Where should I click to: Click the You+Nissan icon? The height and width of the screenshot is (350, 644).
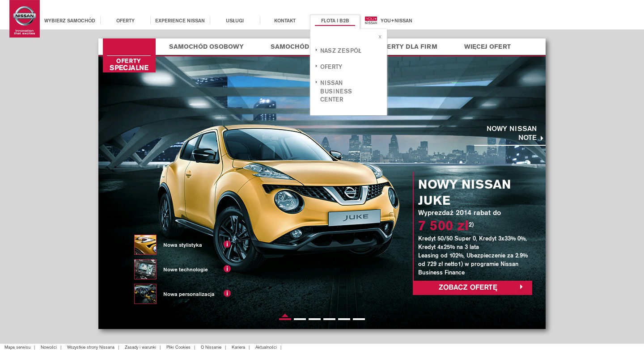(371, 21)
